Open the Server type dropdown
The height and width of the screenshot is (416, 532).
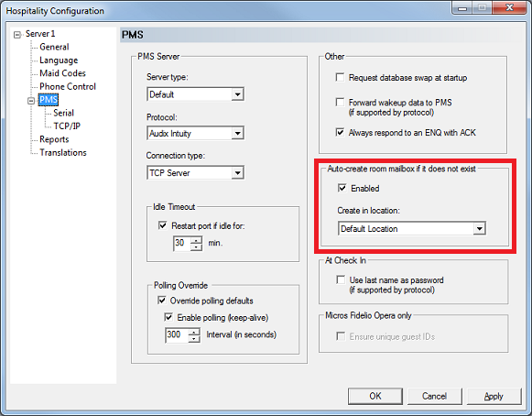pos(237,94)
